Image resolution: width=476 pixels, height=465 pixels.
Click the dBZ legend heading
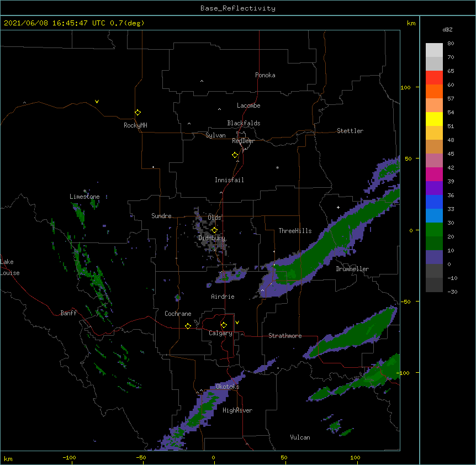coord(447,29)
